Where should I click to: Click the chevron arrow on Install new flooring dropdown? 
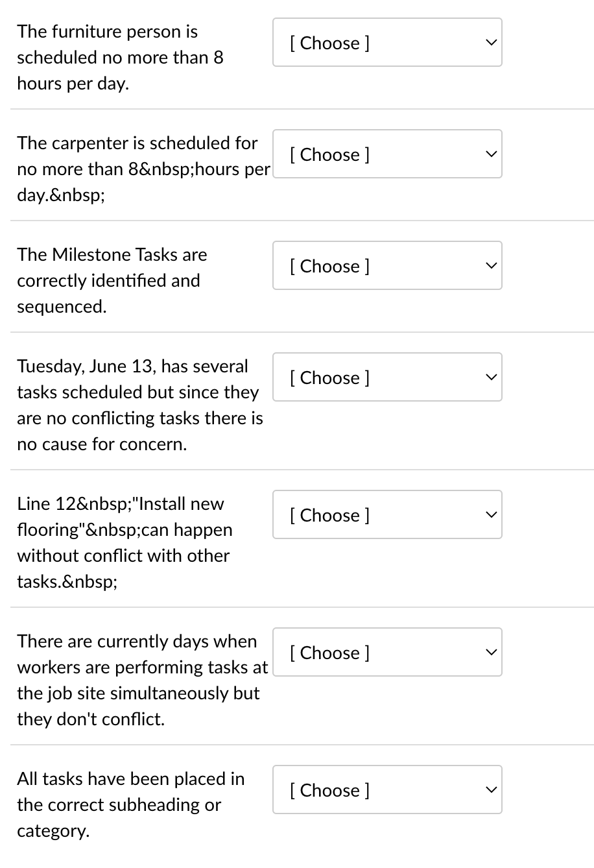(x=491, y=515)
